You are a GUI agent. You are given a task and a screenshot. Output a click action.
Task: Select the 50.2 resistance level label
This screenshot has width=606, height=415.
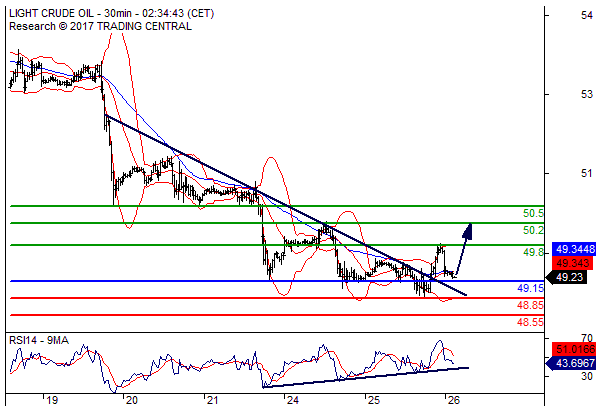pyautogui.click(x=533, y=230)
